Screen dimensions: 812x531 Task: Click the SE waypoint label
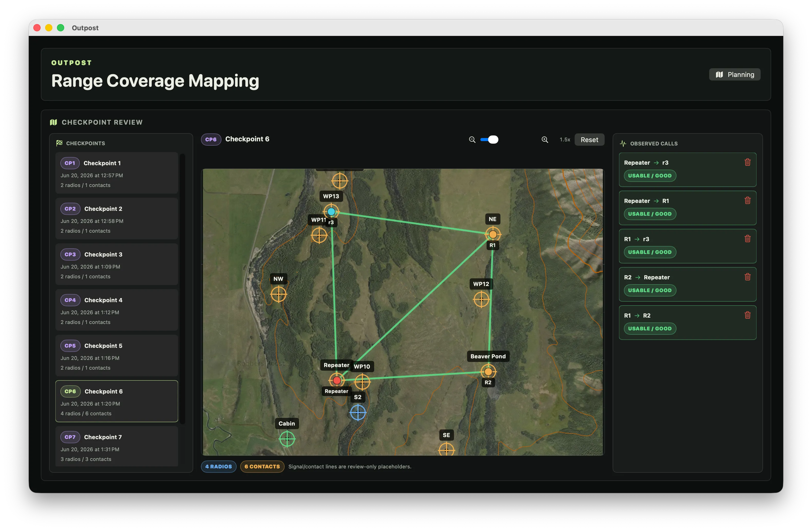click(446, 435)
